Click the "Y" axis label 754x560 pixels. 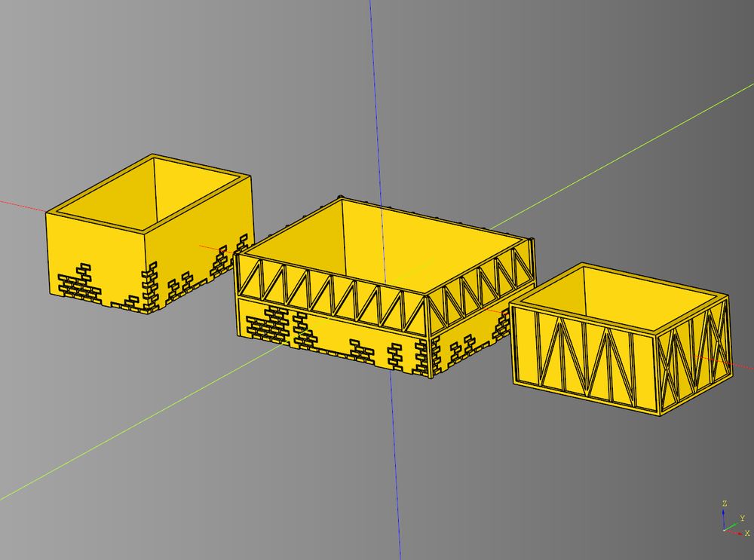743,519
